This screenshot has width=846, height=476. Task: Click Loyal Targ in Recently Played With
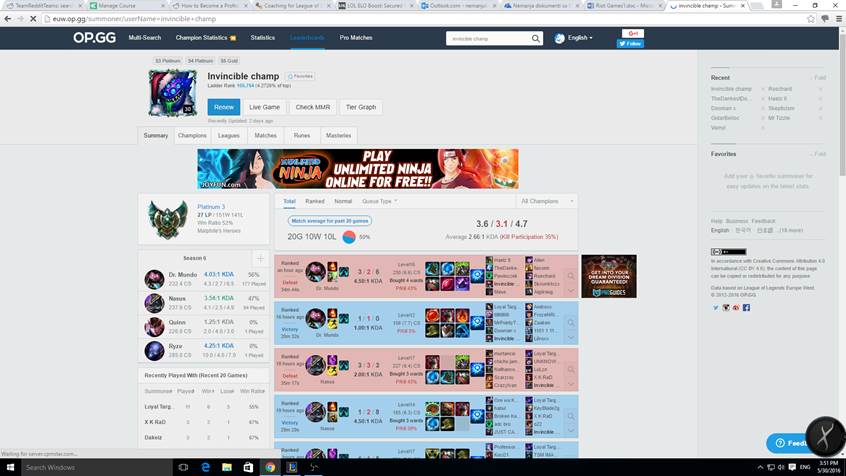pos(158,406)
